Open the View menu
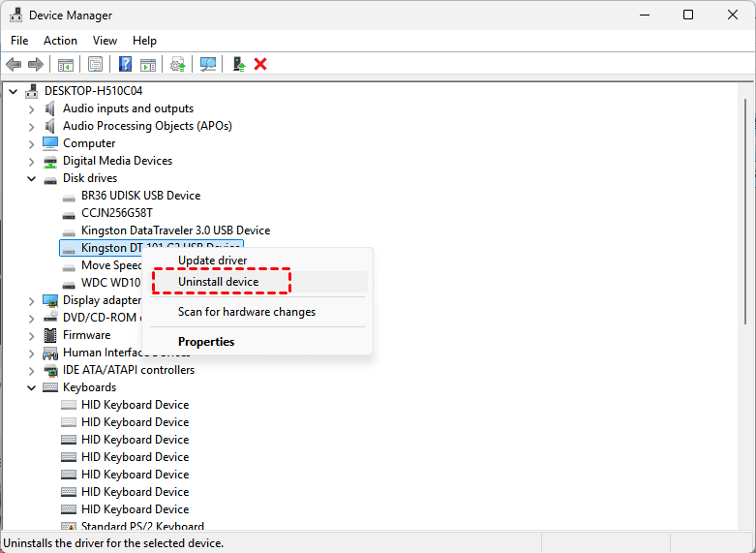756x553 pixels. point(105,41)
